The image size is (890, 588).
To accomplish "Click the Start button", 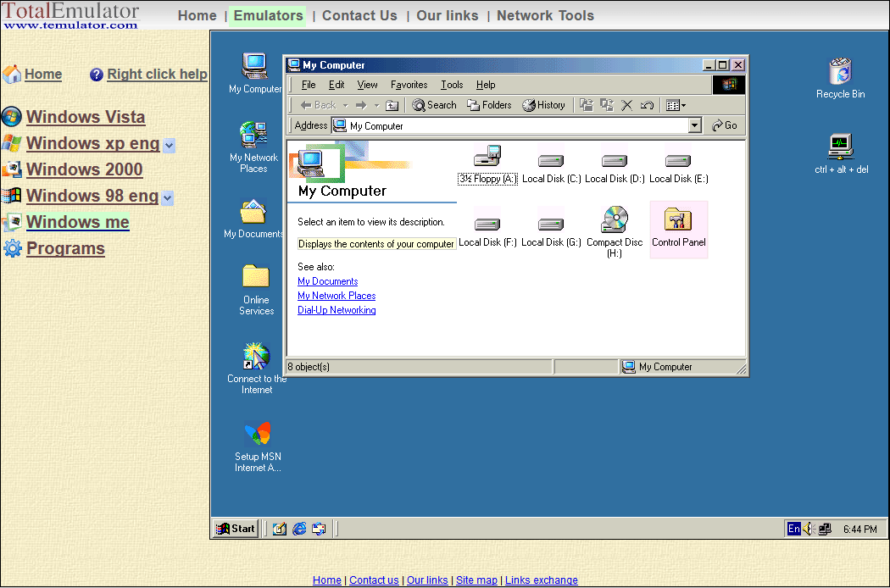I will [236, 529].
